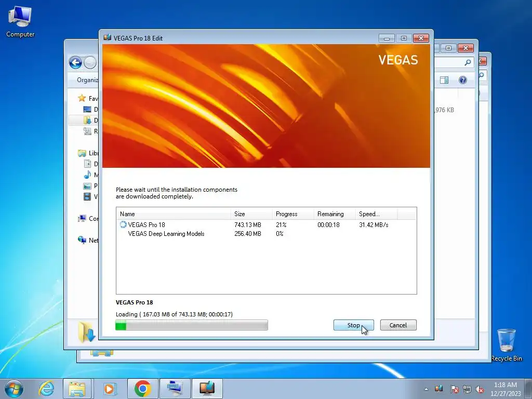Open Windows Media Player from the taskbar
This screenshot has height=399, width=532.
[109, 389]
